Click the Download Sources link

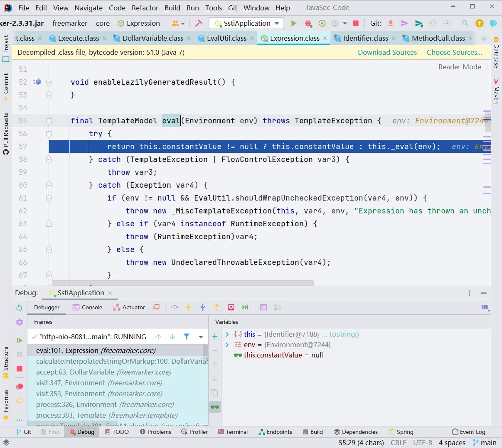pyautogui.click(x=387, y=52)
